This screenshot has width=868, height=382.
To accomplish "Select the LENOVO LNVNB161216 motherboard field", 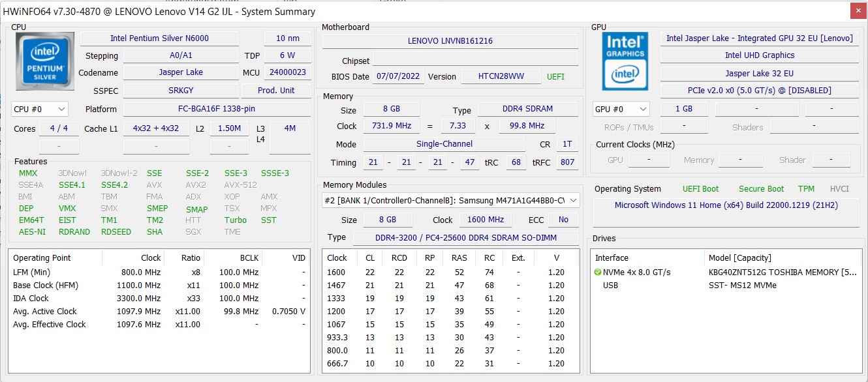I will [450, 41].
